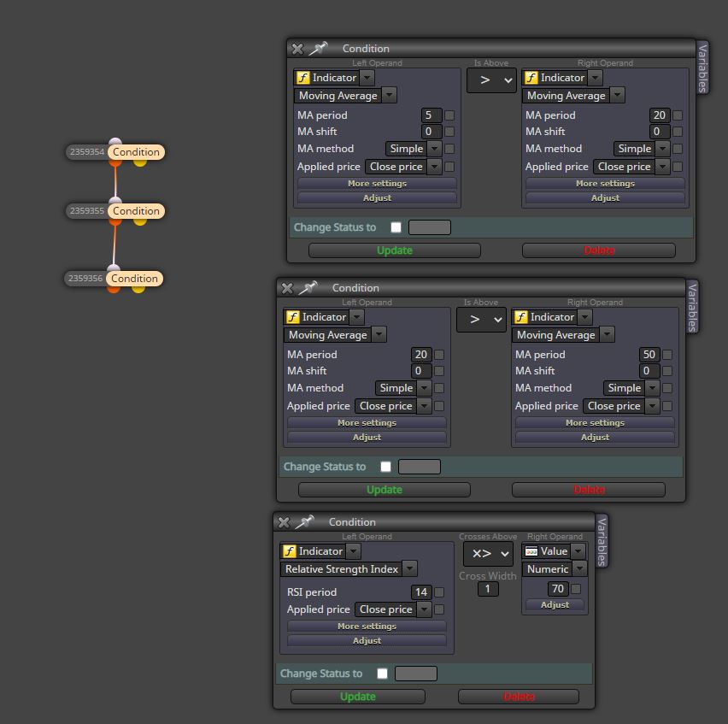Click the yellow output port of node 2359354

click(140, 162)
